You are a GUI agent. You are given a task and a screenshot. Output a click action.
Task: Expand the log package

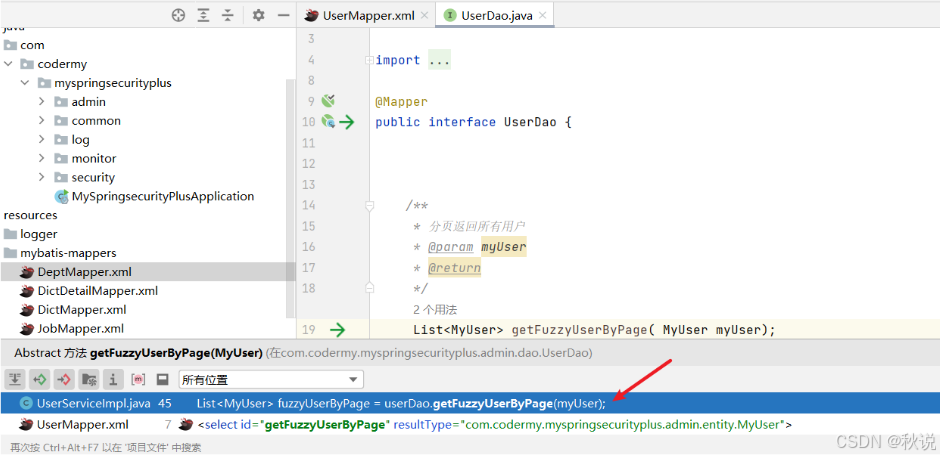[41, 140]
